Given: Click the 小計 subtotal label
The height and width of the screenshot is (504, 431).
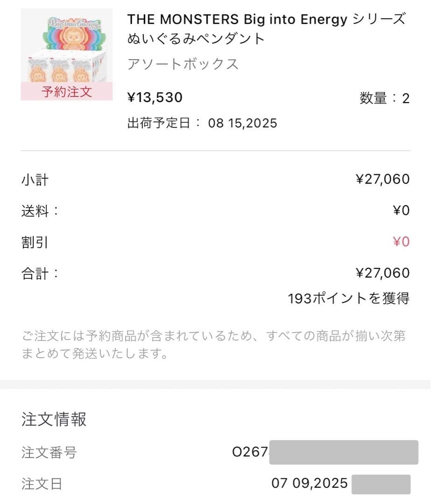Looking at the screenshot, I should (x=35, y=180).
